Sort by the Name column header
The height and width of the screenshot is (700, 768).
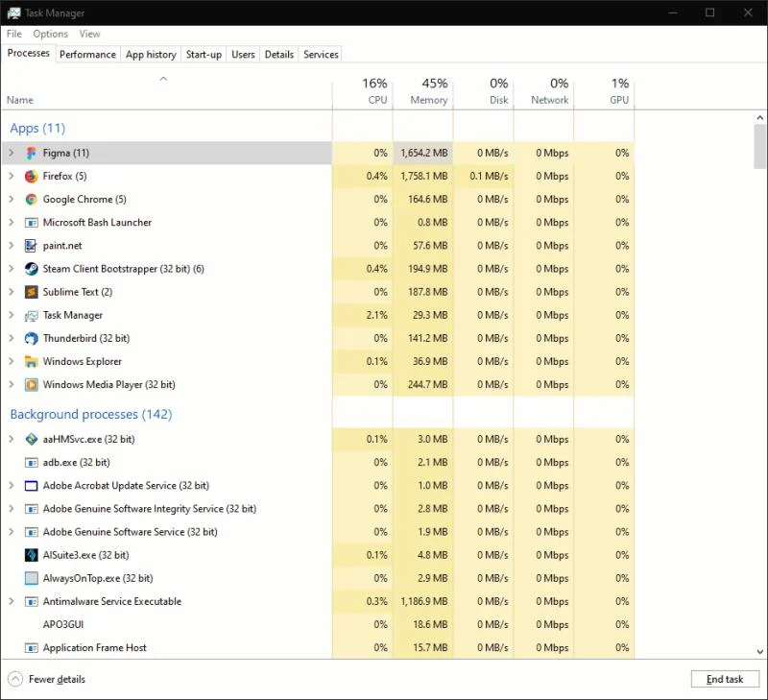(166, 91)
